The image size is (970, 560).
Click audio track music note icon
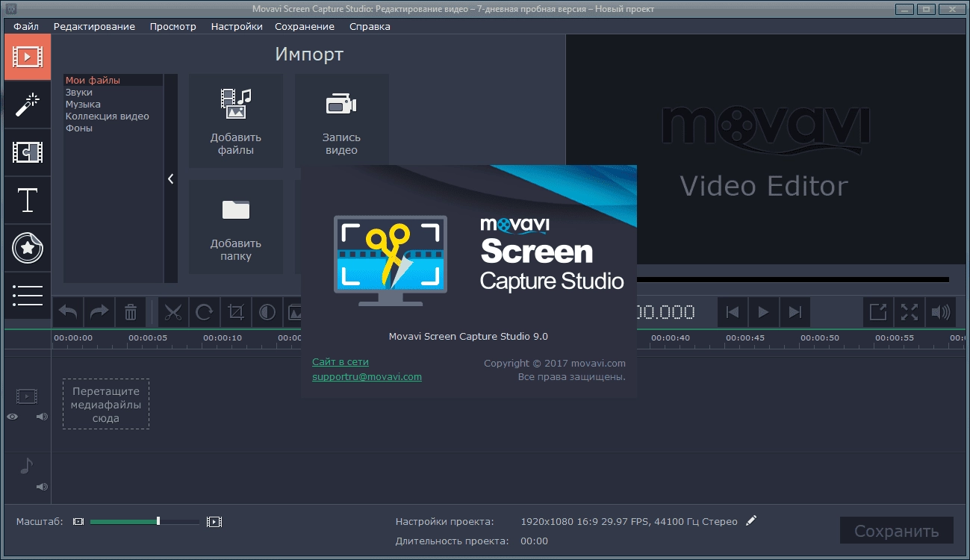(x=26, y=466)
